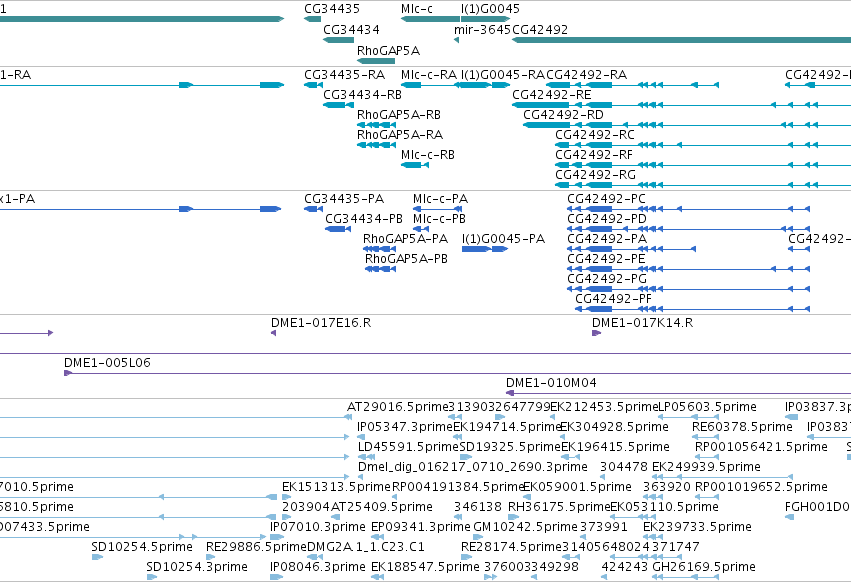This screenshot has height=582, width=851.
Task: Click the AT29016.5prime EST label
Action: click(397, 407)
